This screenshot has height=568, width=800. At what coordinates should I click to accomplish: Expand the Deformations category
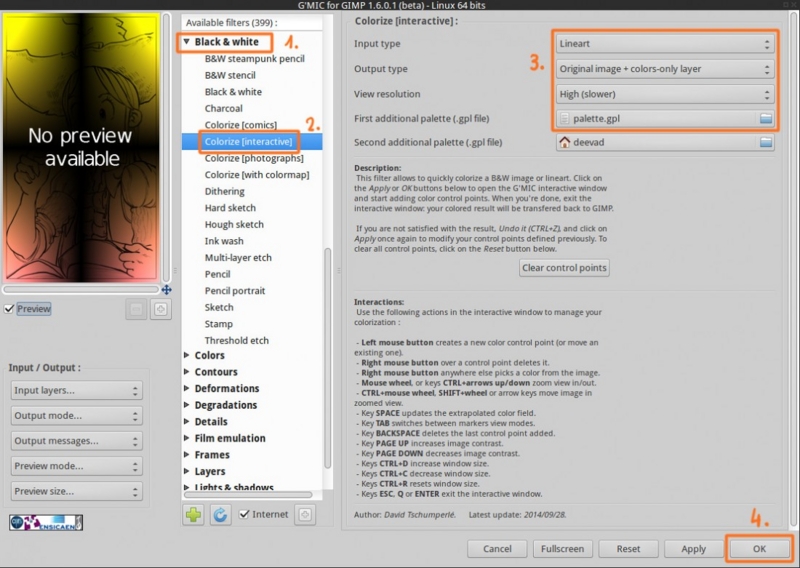click(x=187, y=388)
